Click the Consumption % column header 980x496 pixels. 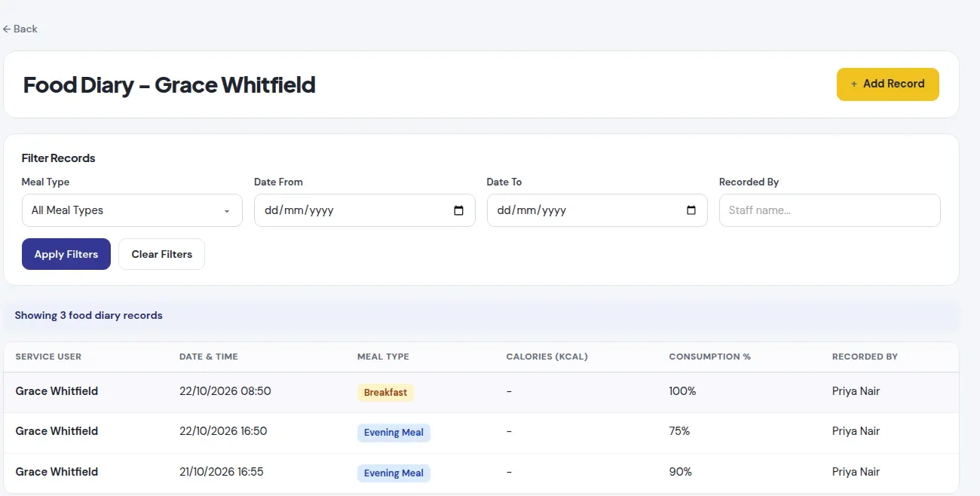click(x=710, y=357)
